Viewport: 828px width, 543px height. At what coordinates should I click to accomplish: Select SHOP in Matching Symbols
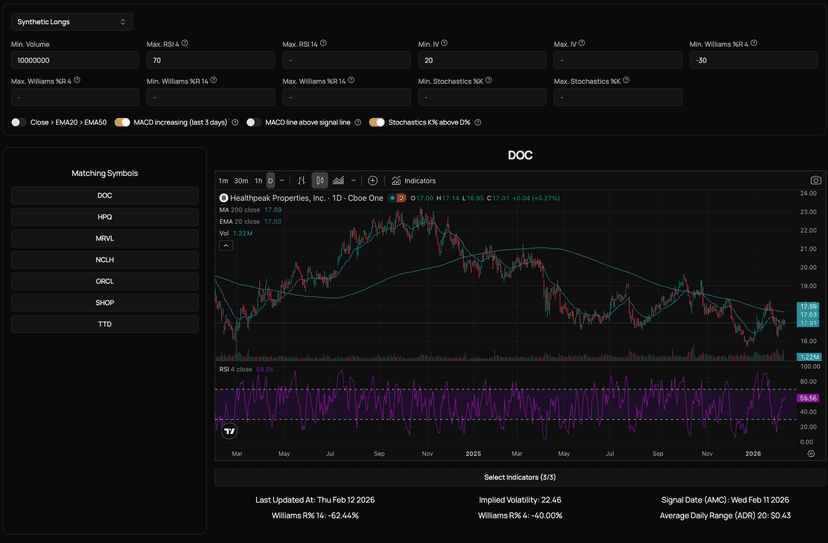(x=105, y=303)
